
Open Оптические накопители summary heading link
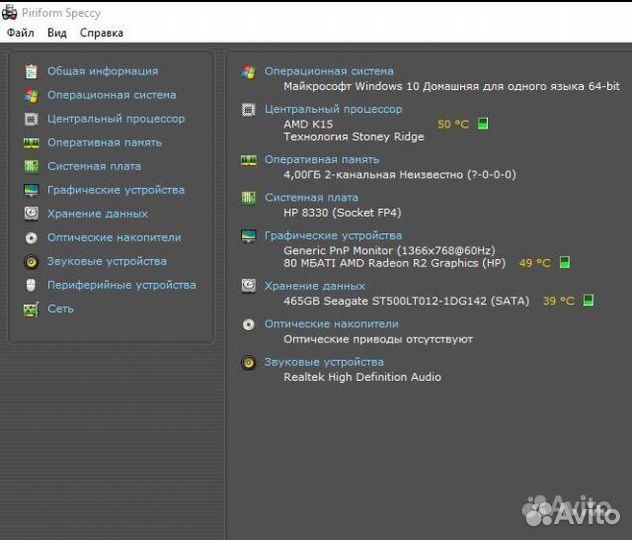click(x=331, y=324)
